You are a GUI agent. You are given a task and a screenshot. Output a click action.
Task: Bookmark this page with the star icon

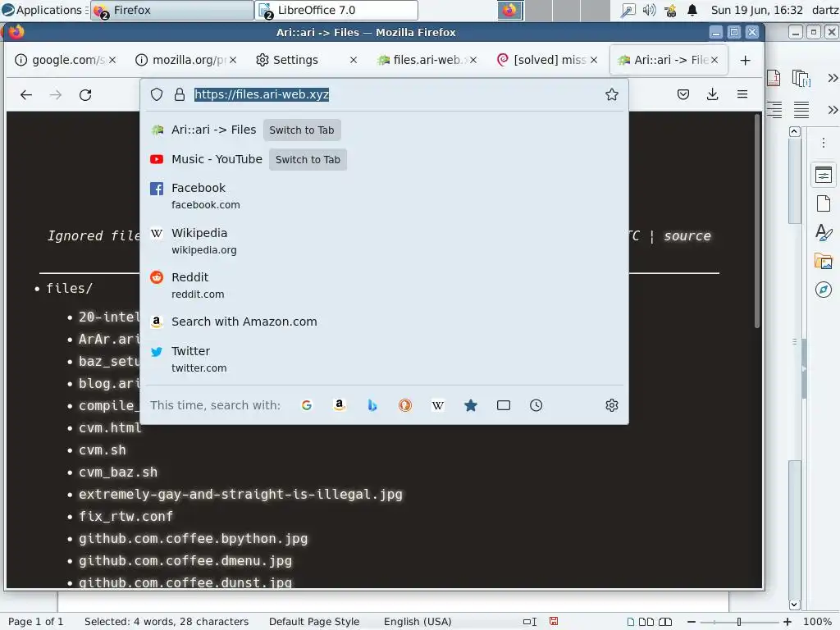pyautogui.click(x=612, y=94)
